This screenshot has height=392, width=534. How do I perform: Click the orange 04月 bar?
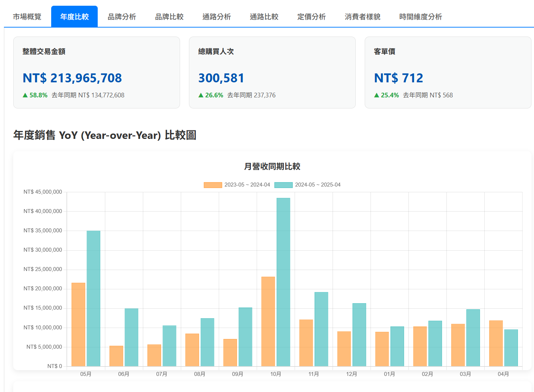pyautogui.click(x=496, y=343)
